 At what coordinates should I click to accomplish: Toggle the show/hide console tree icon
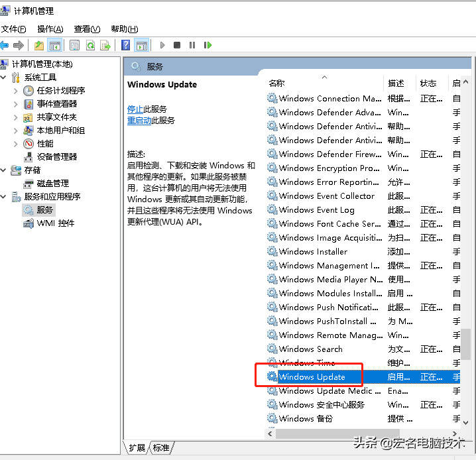(55, 46)
